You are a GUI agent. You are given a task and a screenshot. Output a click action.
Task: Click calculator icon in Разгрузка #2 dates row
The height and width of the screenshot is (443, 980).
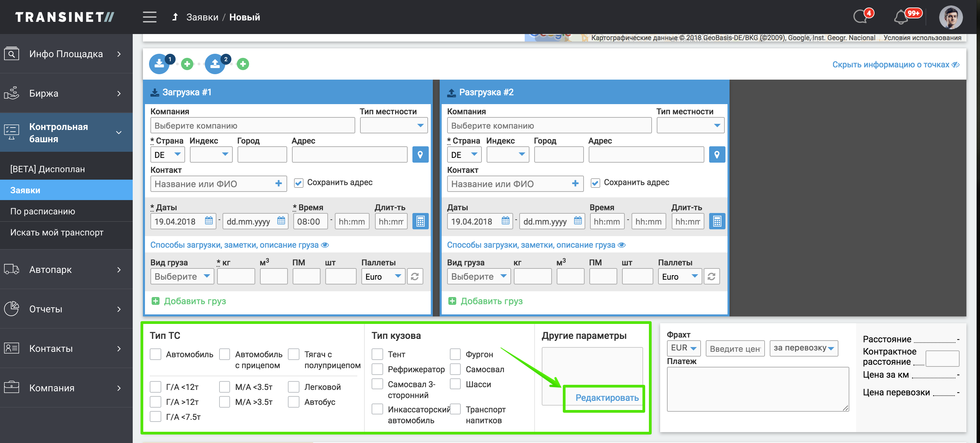pos(717,221)
